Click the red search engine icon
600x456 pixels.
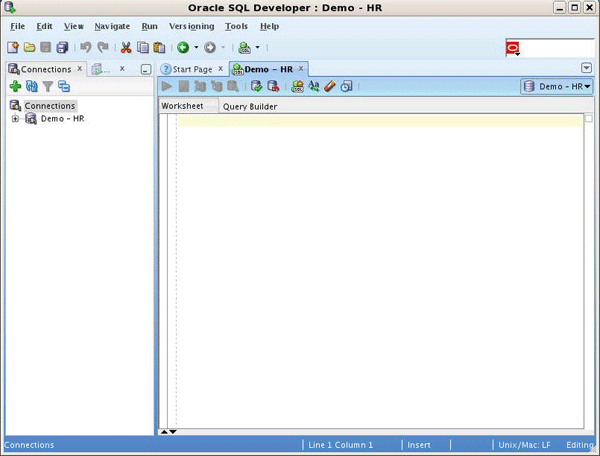coord(513,49)
